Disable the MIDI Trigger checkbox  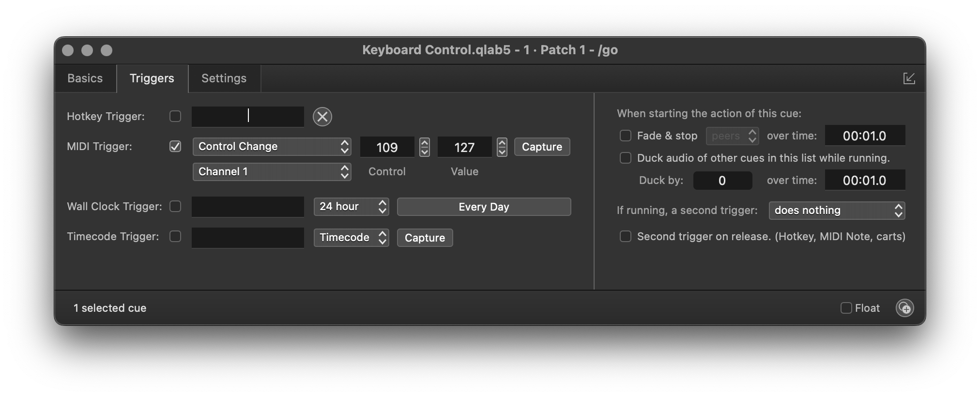coord(175,146)
